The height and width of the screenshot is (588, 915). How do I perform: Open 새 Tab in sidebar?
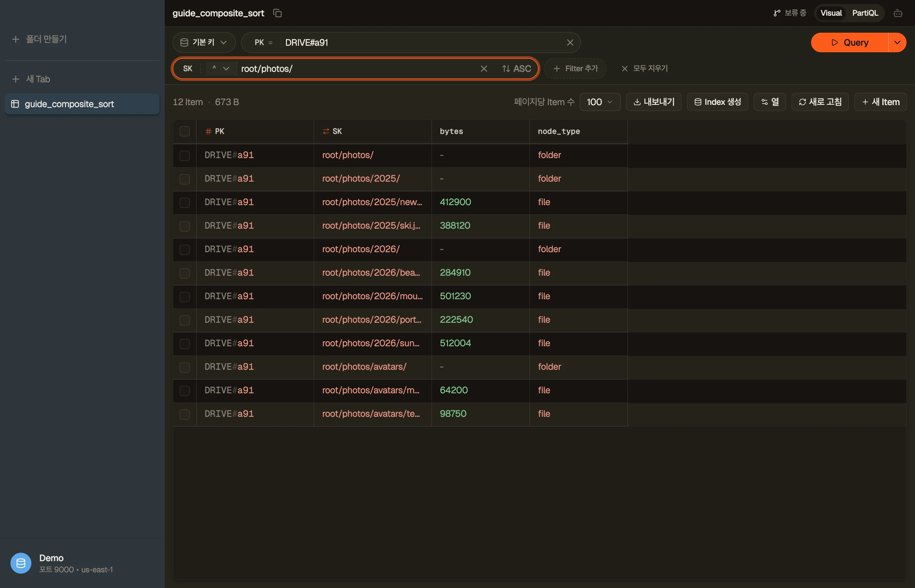point(31,79)
